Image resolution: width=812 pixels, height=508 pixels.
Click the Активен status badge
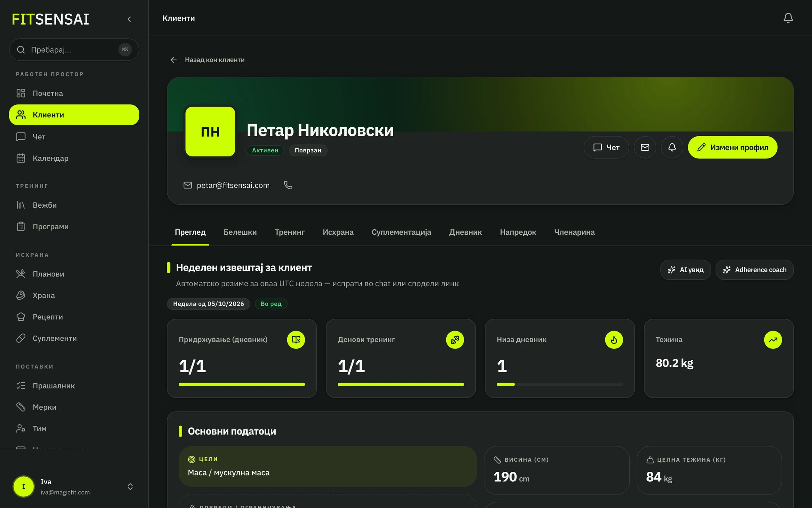[x=265, y=150]
